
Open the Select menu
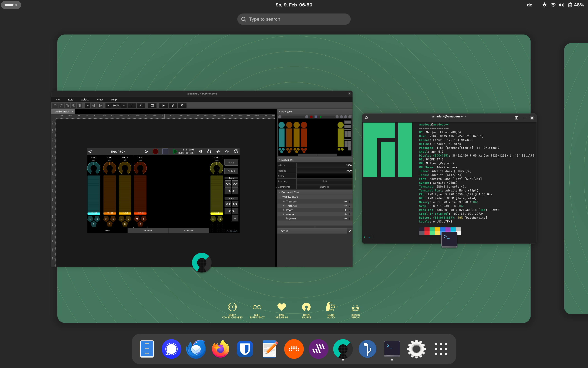pyautogui.click(x=85, y=100)
